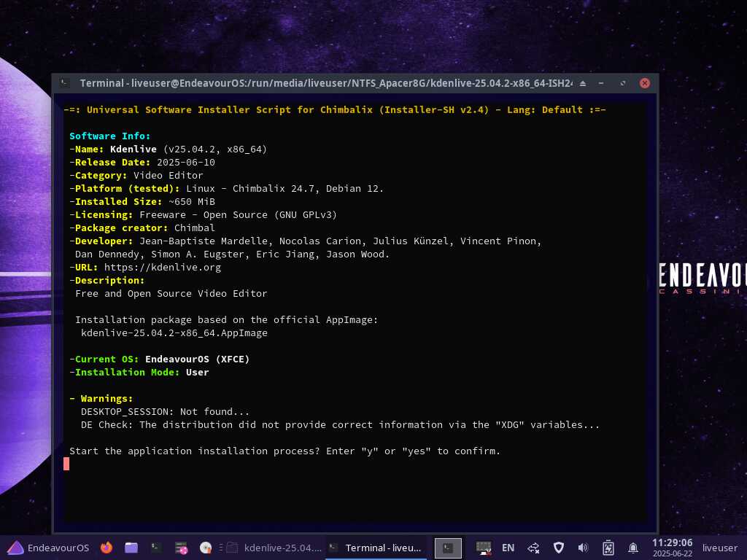Image resolution: width=747 pixels, height=560 pixels.
Task: Click the release date '2025-06-10'
Action: pos(186,162)
